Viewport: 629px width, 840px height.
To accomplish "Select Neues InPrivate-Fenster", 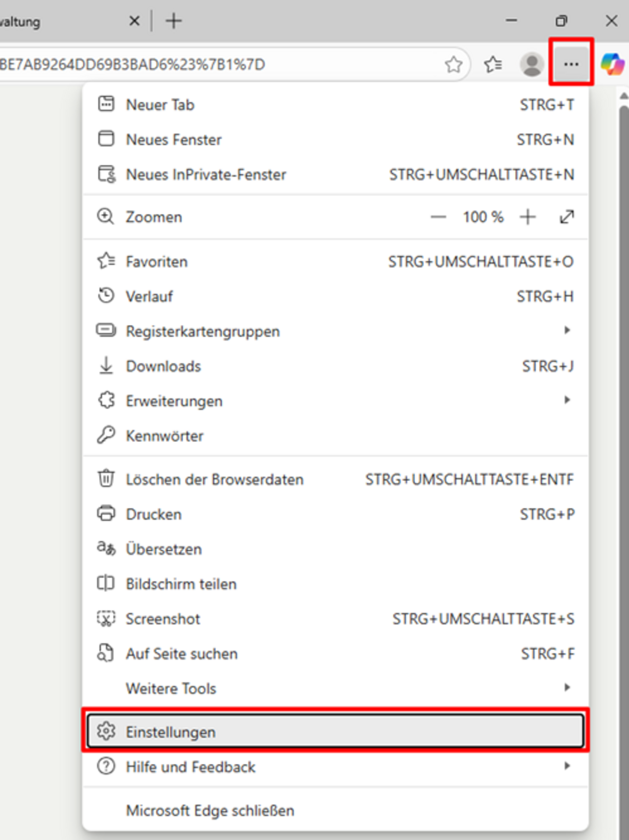I will [206, 174].
